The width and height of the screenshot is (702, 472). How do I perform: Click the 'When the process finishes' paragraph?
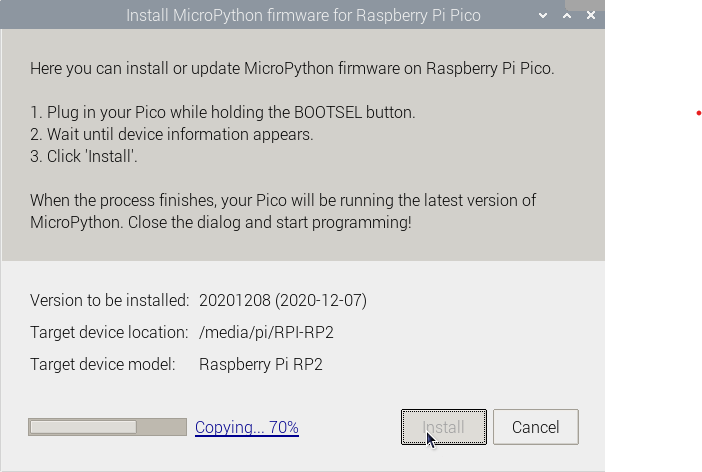point(283,211)
